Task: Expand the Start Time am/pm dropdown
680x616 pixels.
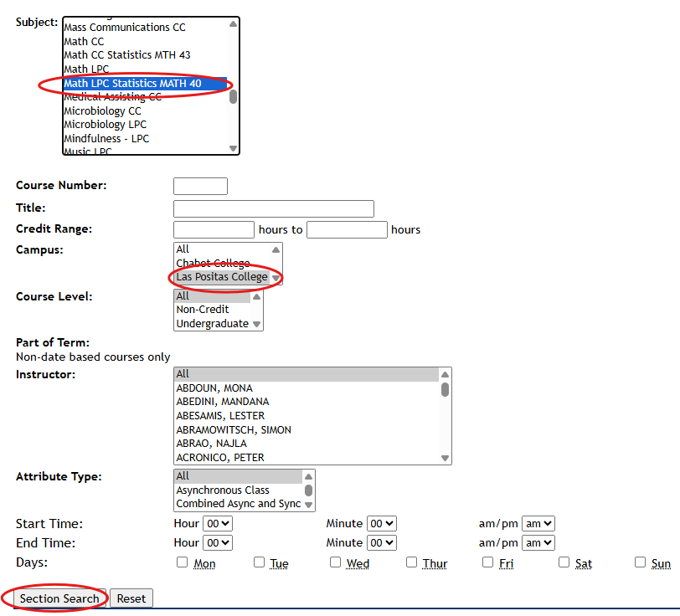Action: pos(538,523)
